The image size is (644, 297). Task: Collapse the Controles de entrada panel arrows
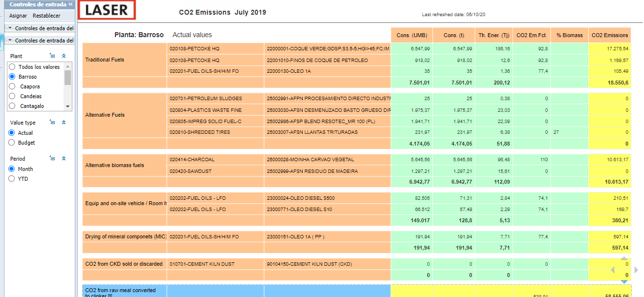point(71,4)
